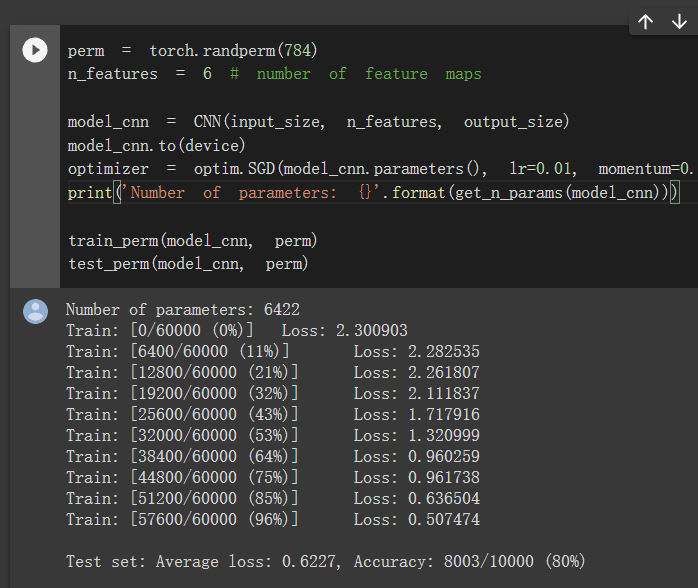
Task: Click the 'test_perm(model_cnn, perm)' line
Action: click(188, 264)
